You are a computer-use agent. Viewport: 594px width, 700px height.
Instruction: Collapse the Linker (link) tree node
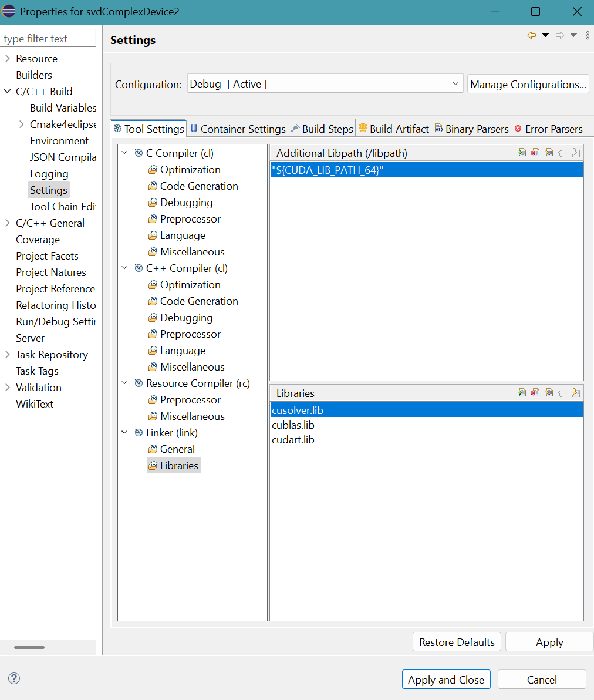(x=124, y=433)
